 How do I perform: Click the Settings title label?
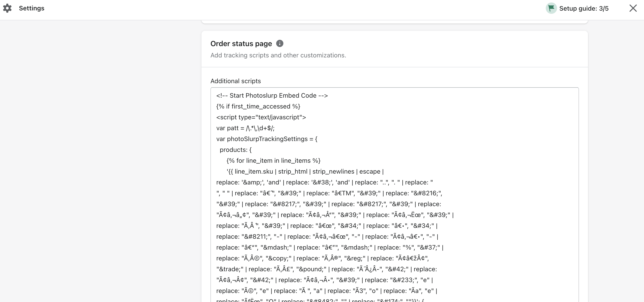(32, 8)
